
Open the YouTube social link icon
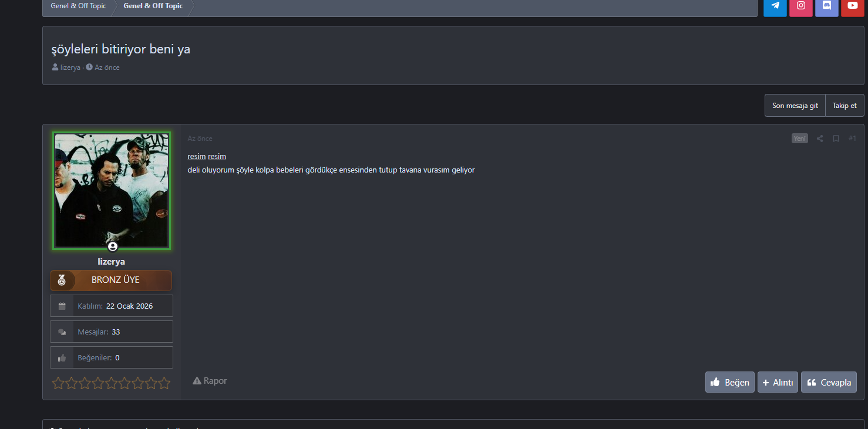pyautogui.click(x=853, y=6)
